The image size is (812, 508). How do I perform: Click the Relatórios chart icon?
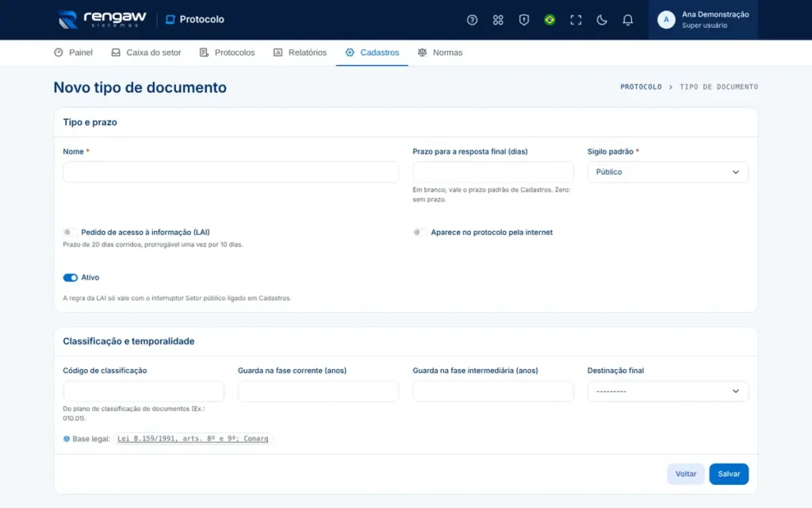tap(278, 52)
